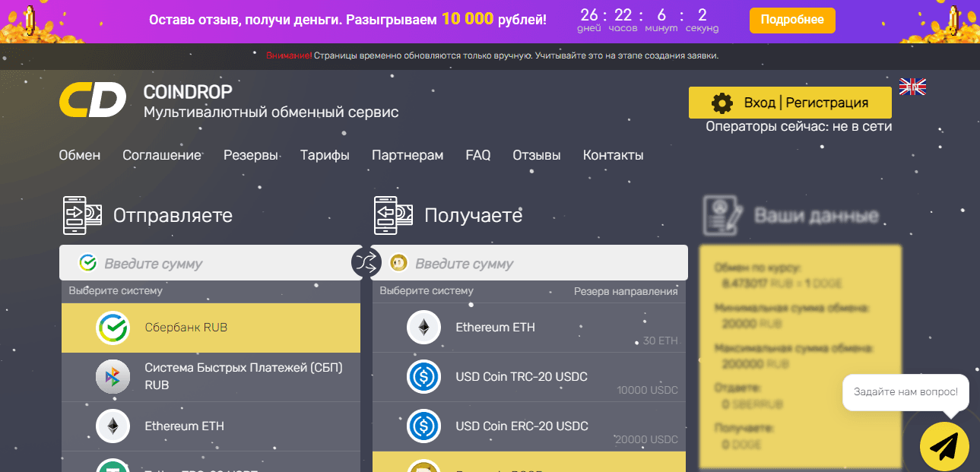The height and width of the screenshot is (472, 980).
Task: Click the receive amount Введите сумму field
Action: (532, 262)
